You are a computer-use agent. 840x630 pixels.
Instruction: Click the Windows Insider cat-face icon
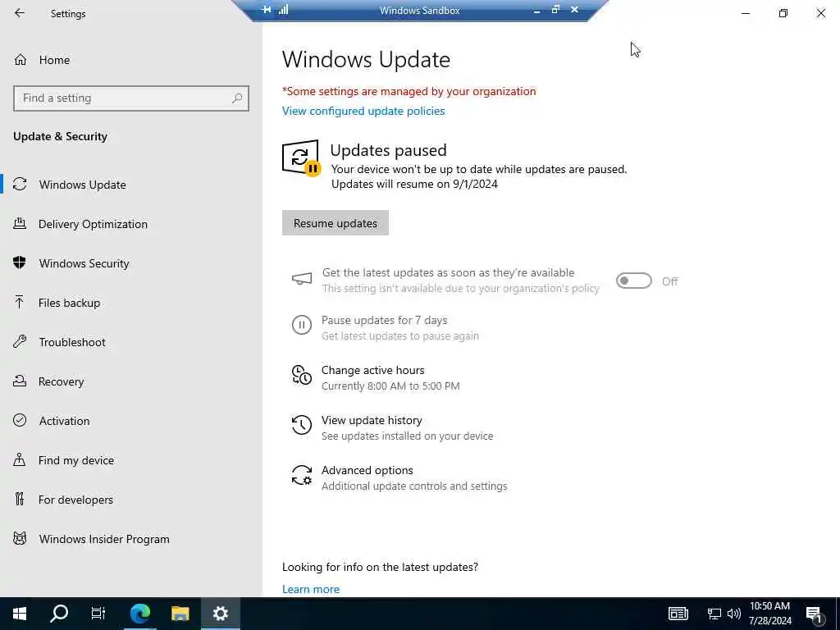tap(20, 538)
